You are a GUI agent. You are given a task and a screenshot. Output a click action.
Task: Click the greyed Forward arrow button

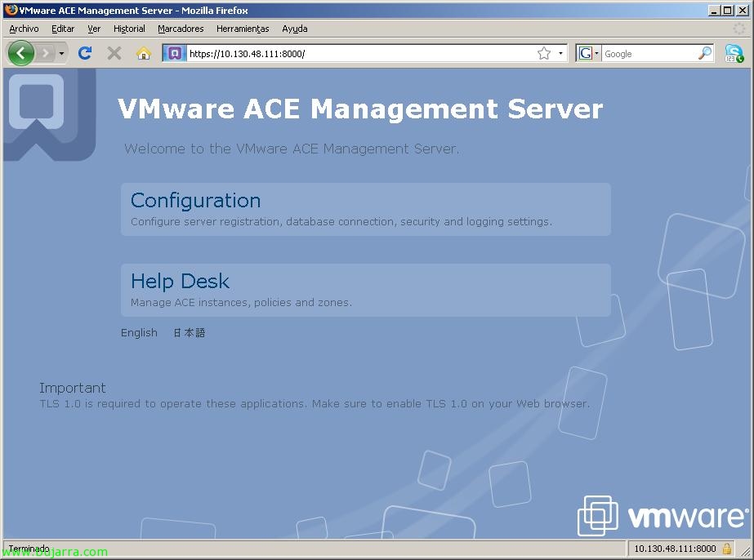pyautogui.click(x=46, y=53)
